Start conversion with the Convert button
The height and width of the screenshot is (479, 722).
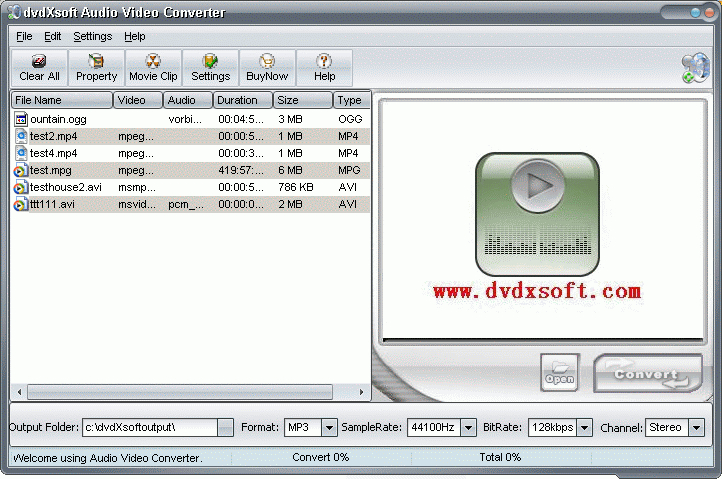(648, 374)
